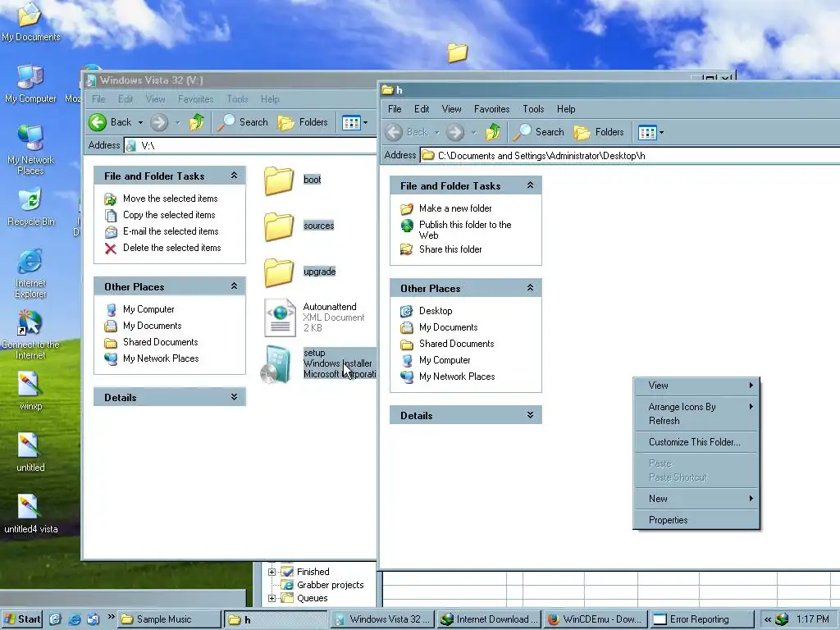Image resolution: width=840 pixels, height=630 pixels.
Task: Click Make a new folder
Action: (x=455, y=208)
